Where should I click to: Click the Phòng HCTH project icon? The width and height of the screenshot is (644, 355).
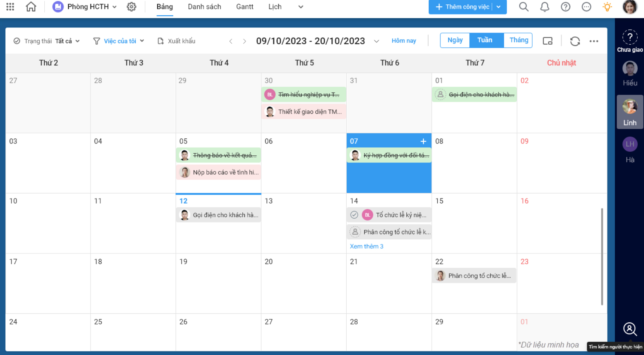tap(58, 7)
